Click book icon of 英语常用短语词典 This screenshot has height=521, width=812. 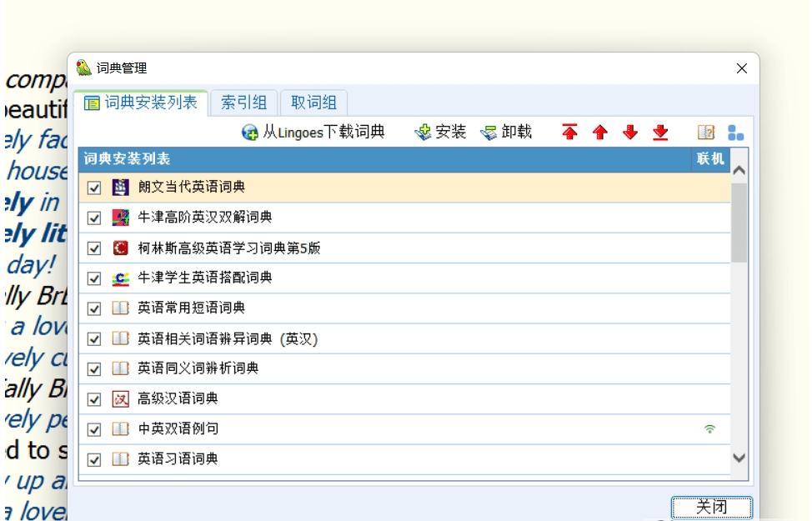pyautogui.click(x=121, y=308)
